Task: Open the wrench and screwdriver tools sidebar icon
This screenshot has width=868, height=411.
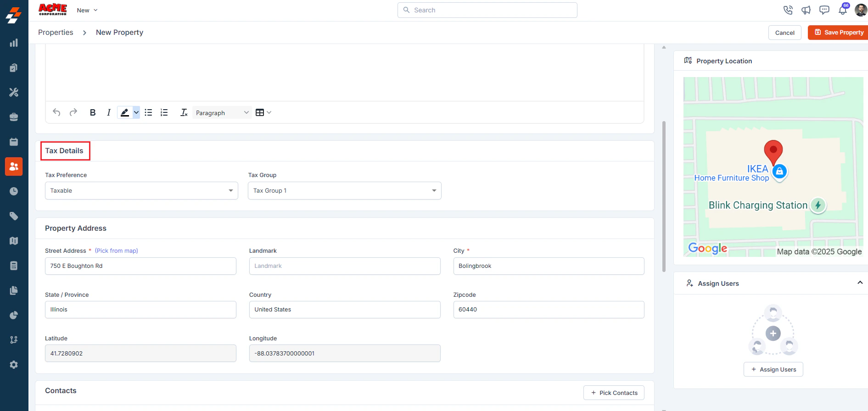Action: [x=14, y=92]
